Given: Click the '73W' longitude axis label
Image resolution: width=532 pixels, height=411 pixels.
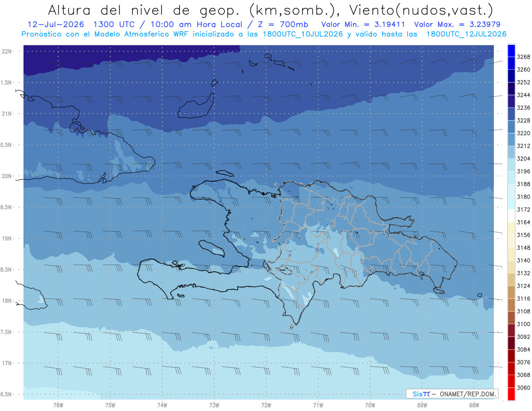Looking at the screenshot, I should pos(214,405).
